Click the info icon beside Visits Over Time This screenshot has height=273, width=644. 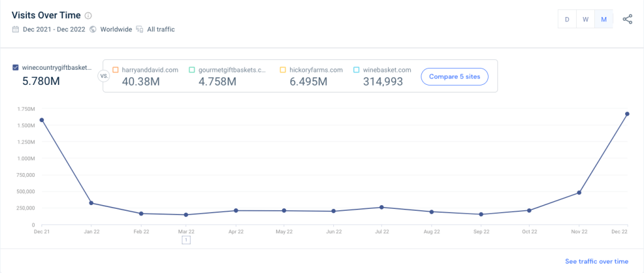(x=88, y=16)
